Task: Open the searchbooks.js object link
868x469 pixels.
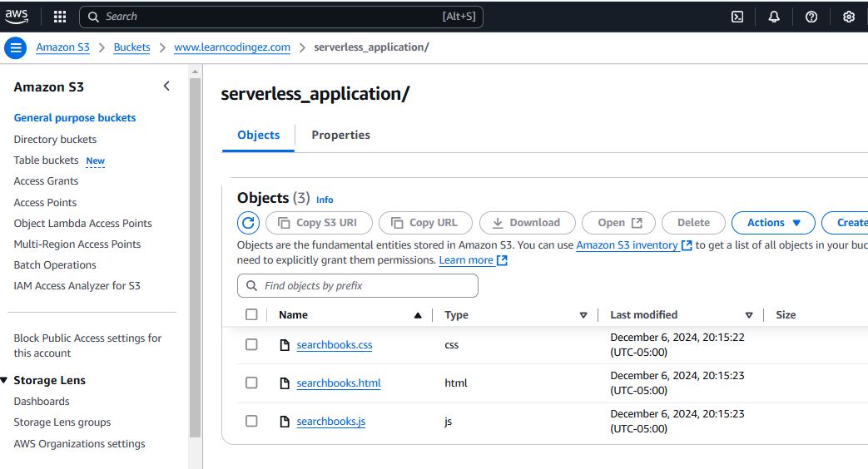Action: (331, 422)
